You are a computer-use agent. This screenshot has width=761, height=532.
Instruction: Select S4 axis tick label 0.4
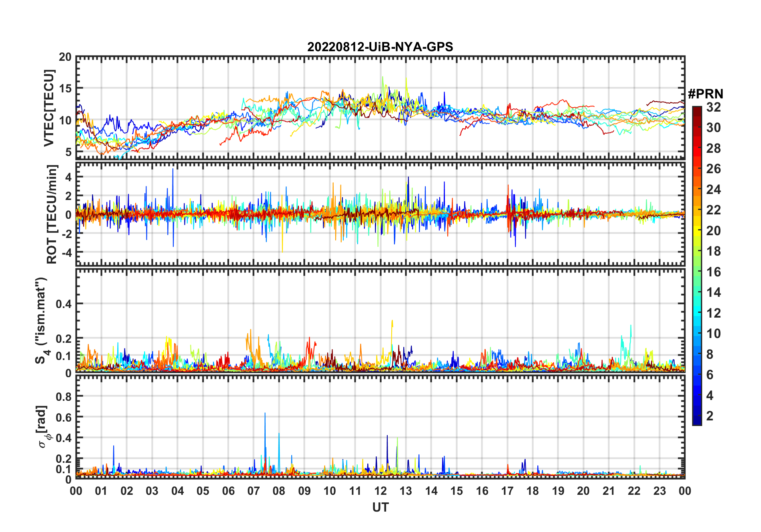(64, 304)
